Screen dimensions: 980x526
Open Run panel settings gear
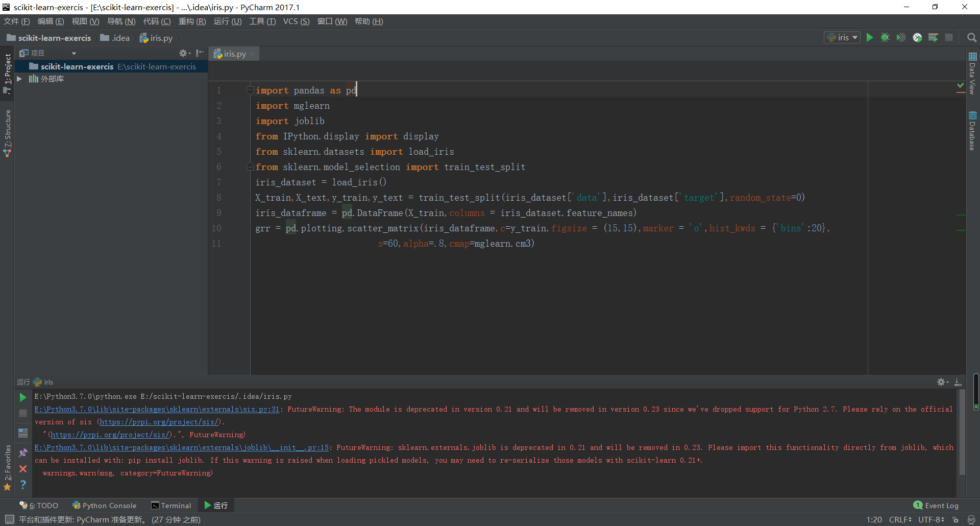tap(942, 382)
